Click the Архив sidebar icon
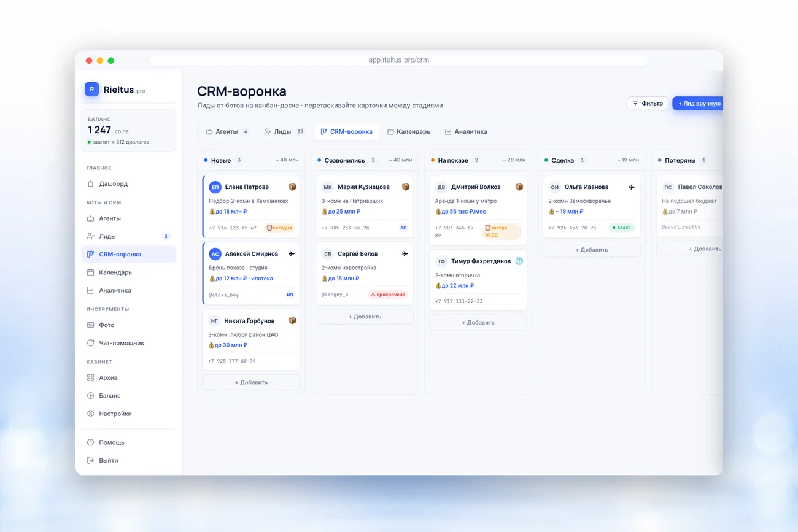Screen dimensions: 798x532 tap(90, 378)
